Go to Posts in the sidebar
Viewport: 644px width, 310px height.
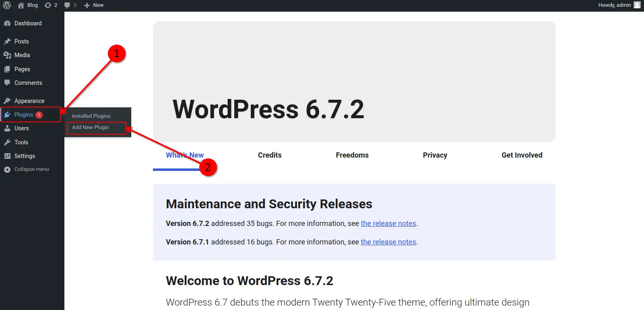pos(21,41)
